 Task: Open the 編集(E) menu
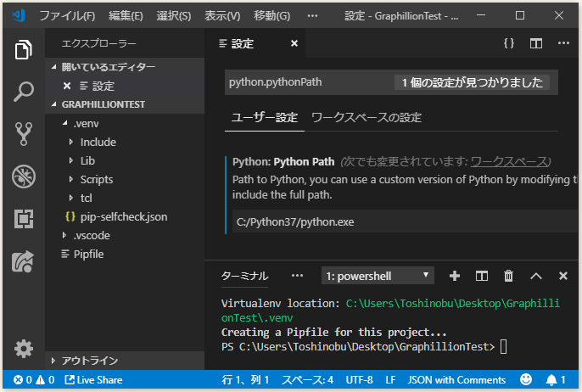[126, 15]
